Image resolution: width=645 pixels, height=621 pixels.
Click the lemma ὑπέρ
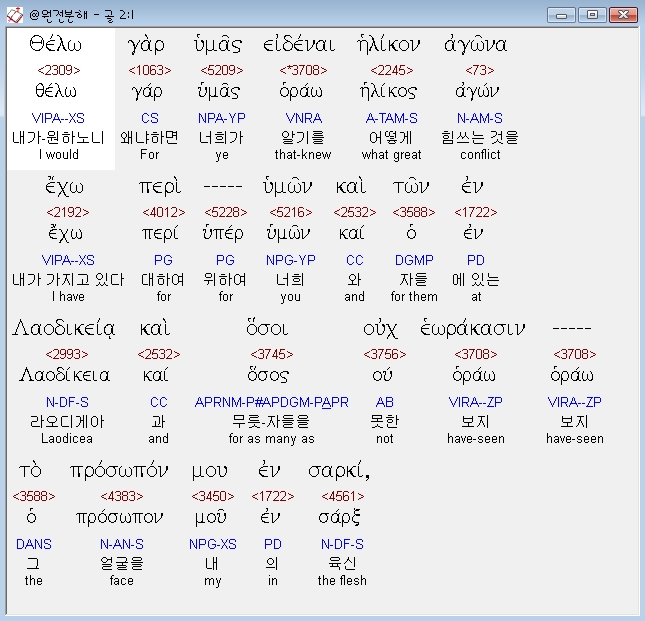click(x=223, y=234)
